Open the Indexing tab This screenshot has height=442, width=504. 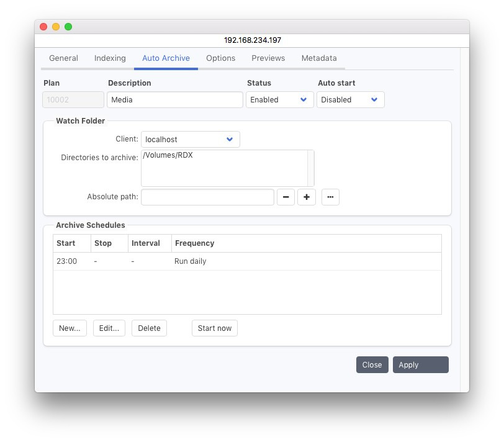click(110, 58)
